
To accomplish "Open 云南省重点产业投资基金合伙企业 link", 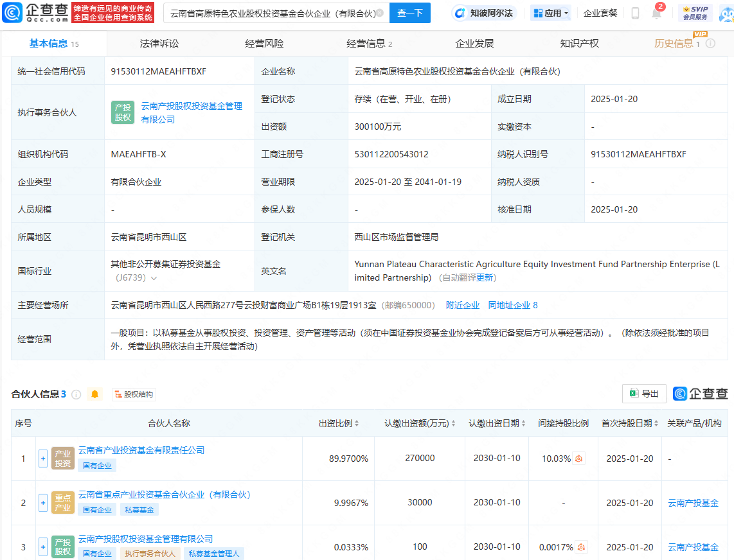I will [x=165, y=494].
